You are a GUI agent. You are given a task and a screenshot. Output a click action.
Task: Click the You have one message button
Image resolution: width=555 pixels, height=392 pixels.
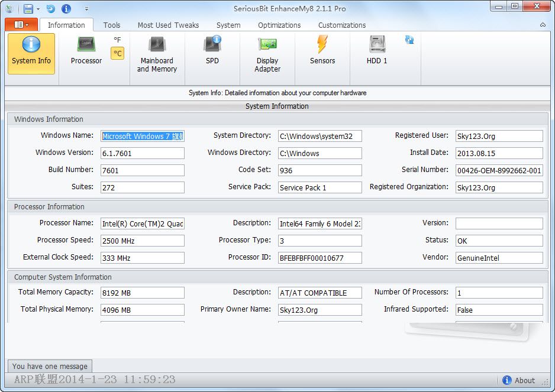[49, 365]
